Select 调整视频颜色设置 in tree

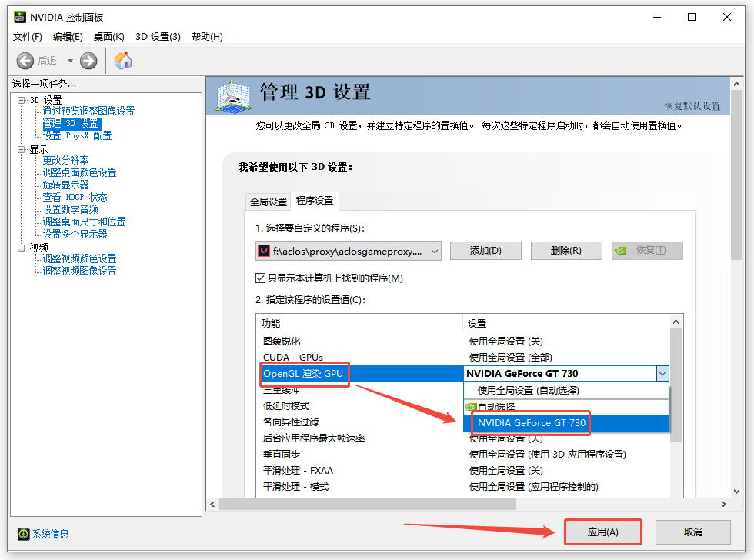click(x=80, y=258)
